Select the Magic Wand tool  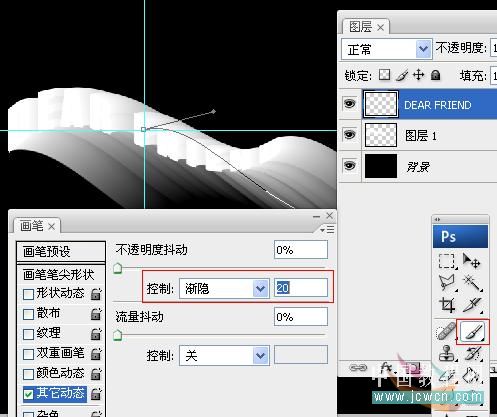pos(472,283)
